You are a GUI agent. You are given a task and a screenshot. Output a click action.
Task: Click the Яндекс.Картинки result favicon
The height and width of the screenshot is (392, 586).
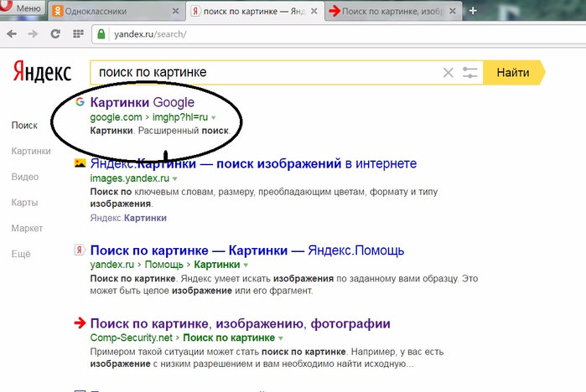[80, 162]
